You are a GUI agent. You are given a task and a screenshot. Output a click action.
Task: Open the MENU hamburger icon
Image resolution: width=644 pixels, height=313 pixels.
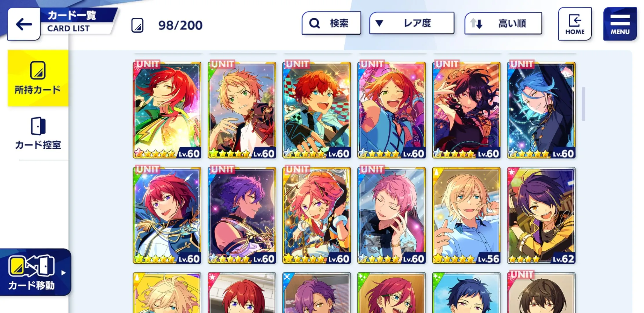[x=620, y=24]
